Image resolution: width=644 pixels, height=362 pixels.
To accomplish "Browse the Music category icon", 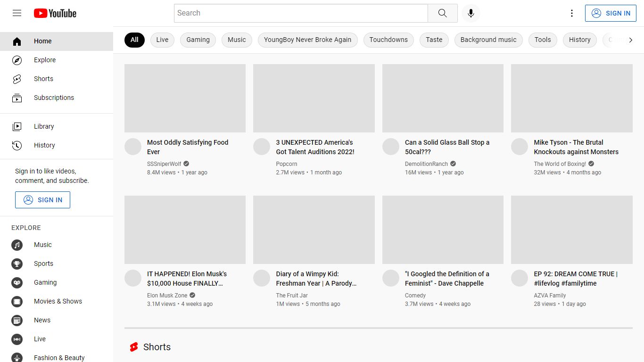I will pyautogui.click(x=17, y=245).
